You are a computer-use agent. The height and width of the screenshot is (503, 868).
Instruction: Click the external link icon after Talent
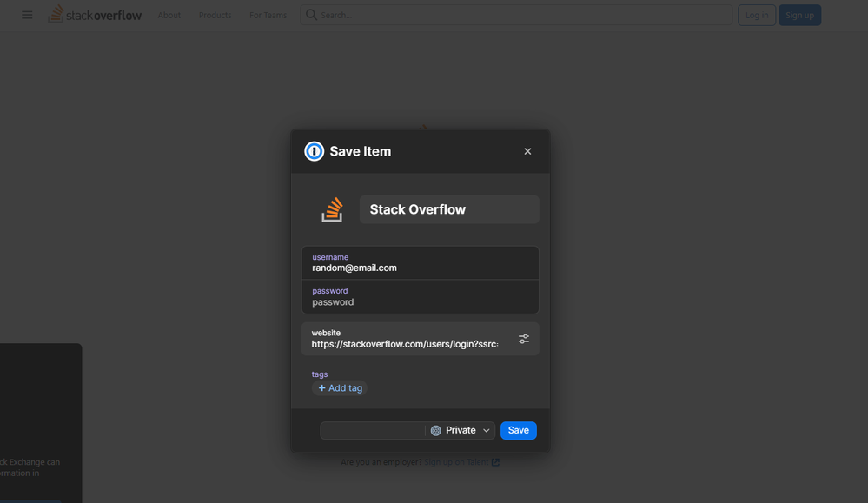(495, 462)
